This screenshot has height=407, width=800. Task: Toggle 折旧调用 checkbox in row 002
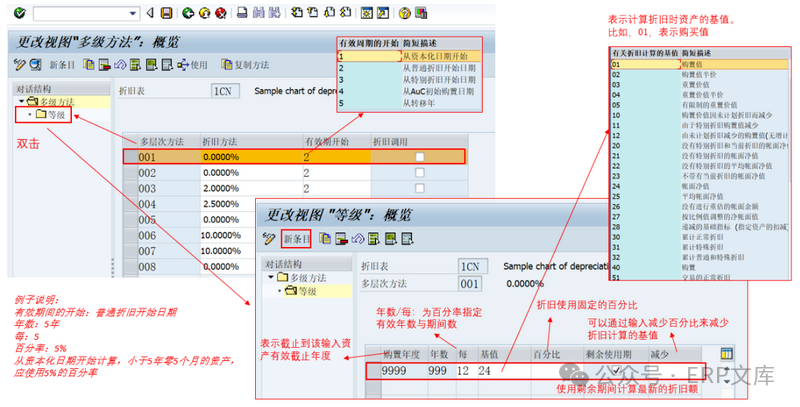(x=421, y=173)
